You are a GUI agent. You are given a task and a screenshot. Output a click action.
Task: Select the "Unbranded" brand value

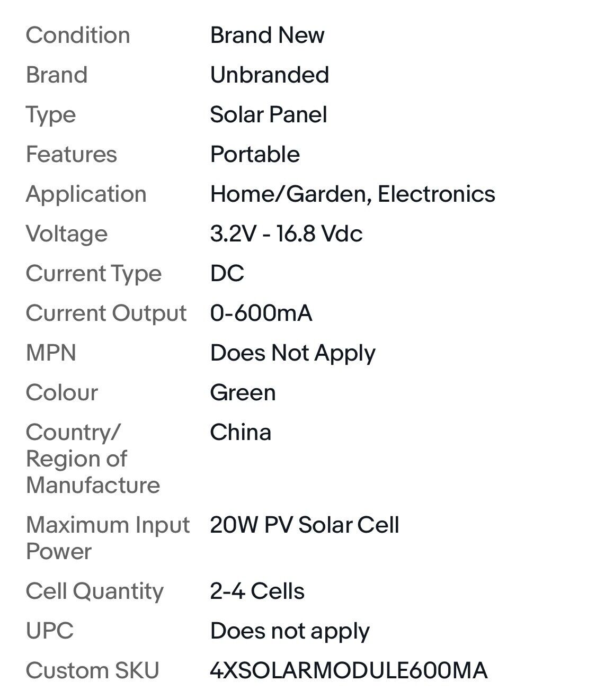pyautogui.click(x=269, y=75)
